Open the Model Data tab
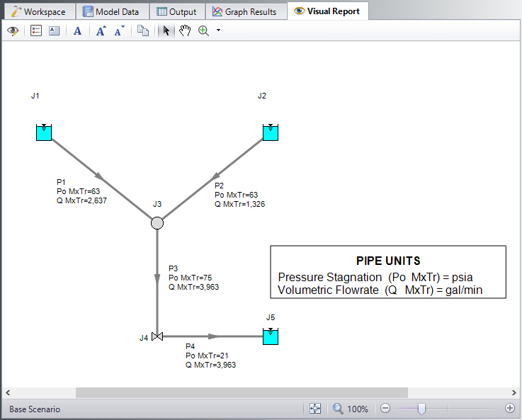Viewport: 522px width, 420px height. [x=110, y=11]
